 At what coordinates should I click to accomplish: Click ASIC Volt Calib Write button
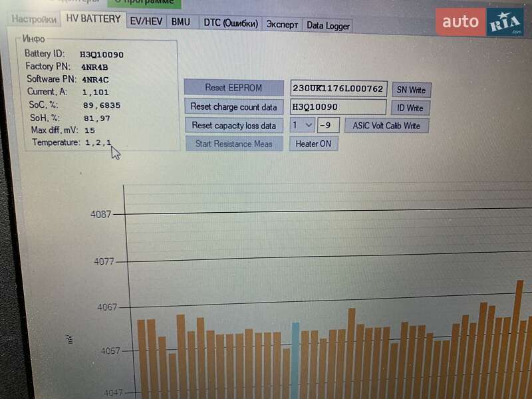coord(386,126)
